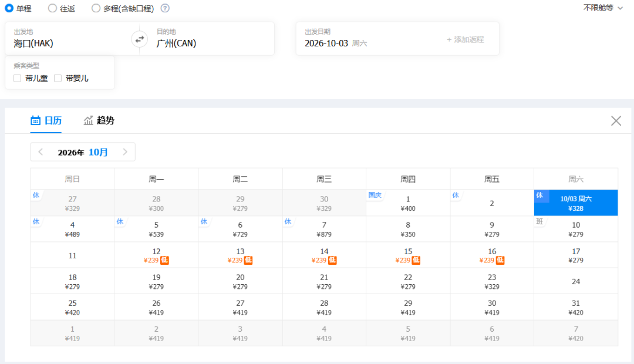Screen dimensions: 634x364
Task: Select the 单程 one-way radio button
Action: point(9,8)
